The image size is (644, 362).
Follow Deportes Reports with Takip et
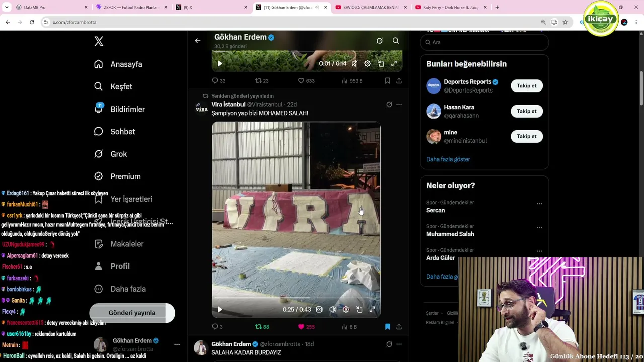527,86
